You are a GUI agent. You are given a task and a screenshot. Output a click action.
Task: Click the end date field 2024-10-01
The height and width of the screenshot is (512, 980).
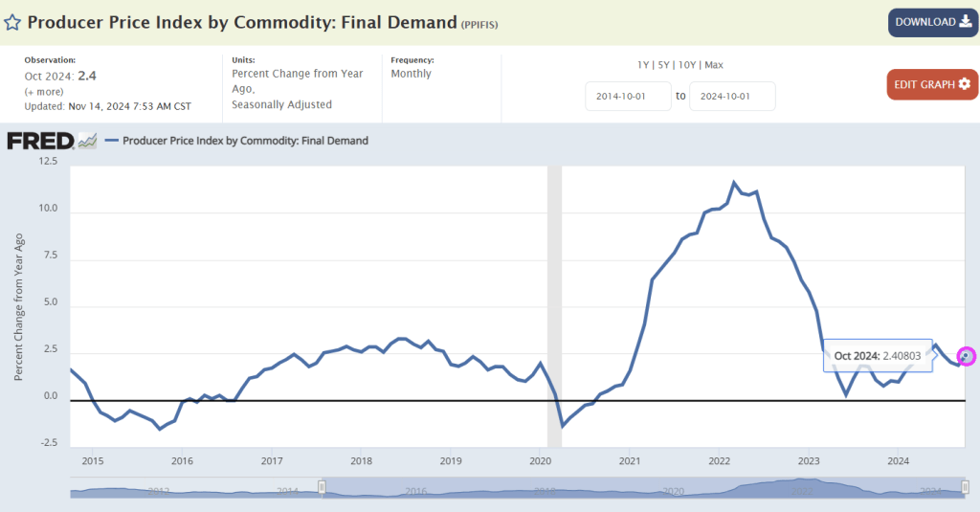click(x=732, y=96)
